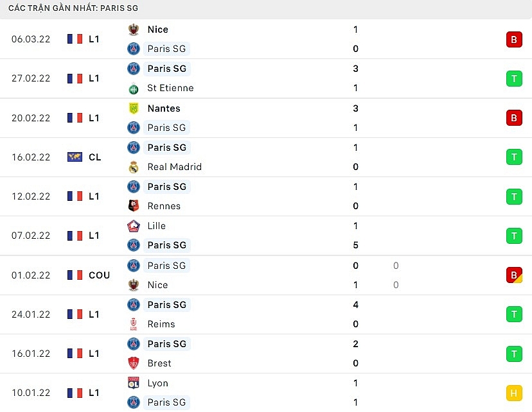532x412 pixels.
Task: Click the Rennes club crest
Action: 134,207
